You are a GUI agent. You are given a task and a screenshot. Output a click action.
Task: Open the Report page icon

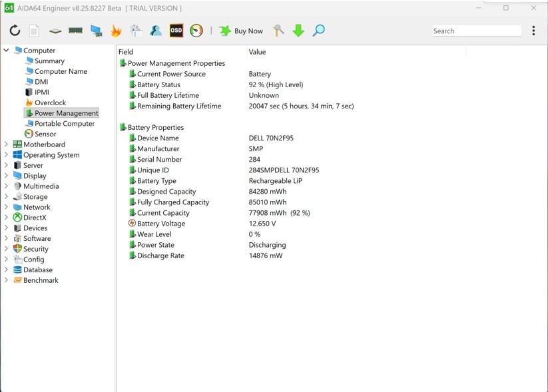(34, 31)
